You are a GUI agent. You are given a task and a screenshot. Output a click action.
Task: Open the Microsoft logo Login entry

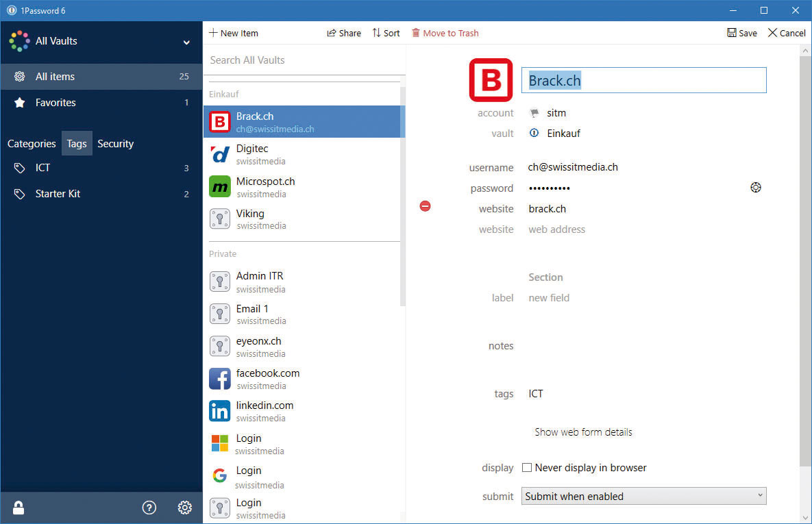click(302, 444)
